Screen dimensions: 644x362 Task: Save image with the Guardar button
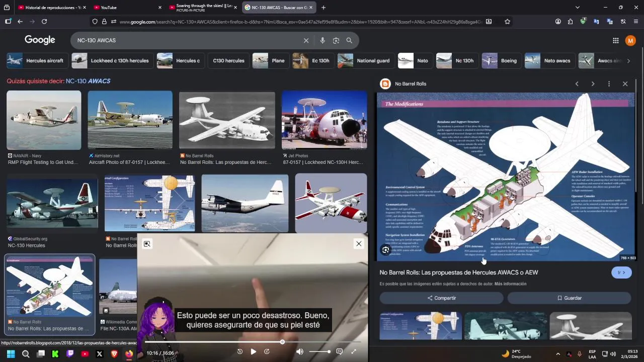pyautogui.click(x=569, y=298)
